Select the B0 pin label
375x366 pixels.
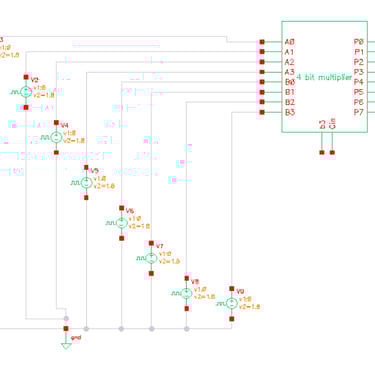tap(289, 82)
